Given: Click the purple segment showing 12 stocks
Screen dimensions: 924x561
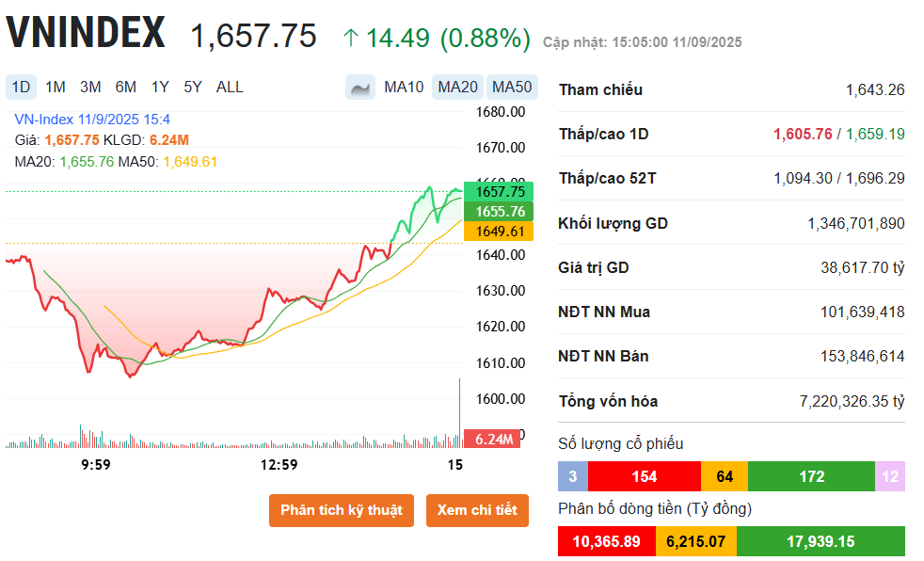Looking at the screenshot, I should pyautogui.click(x=890, y=476).
